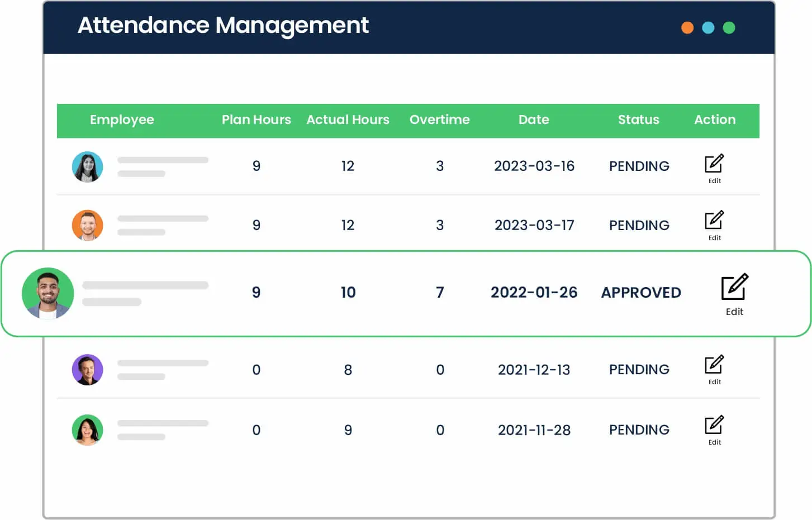Click PENDING status for 2023-03-16
812x520 pixels.
(639, 166)
